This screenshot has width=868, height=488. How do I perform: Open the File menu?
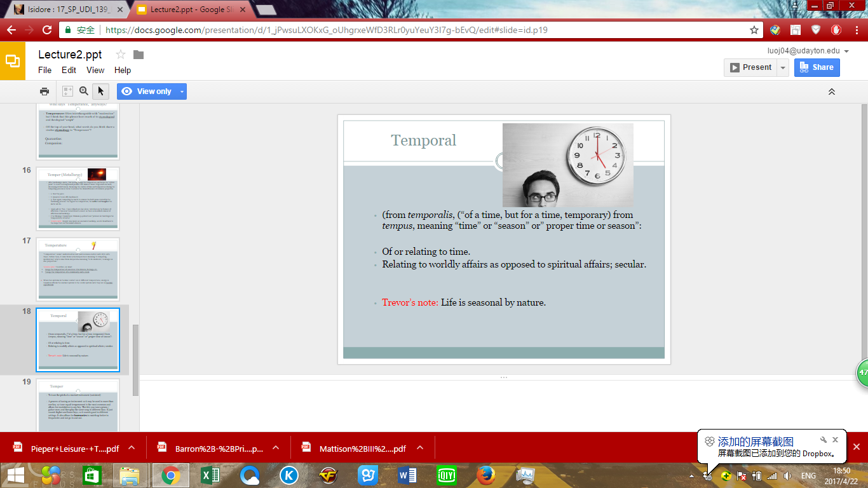(x=44, y=70)
